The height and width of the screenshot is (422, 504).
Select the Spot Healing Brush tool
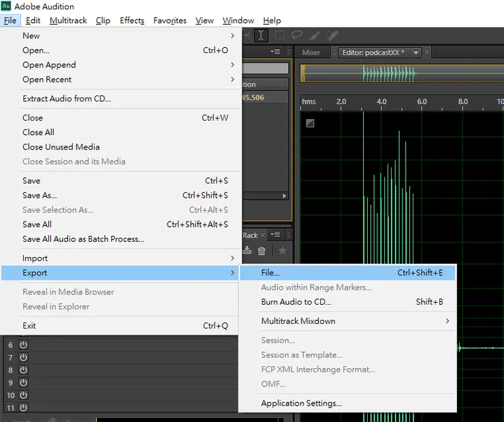pos(332,35)
